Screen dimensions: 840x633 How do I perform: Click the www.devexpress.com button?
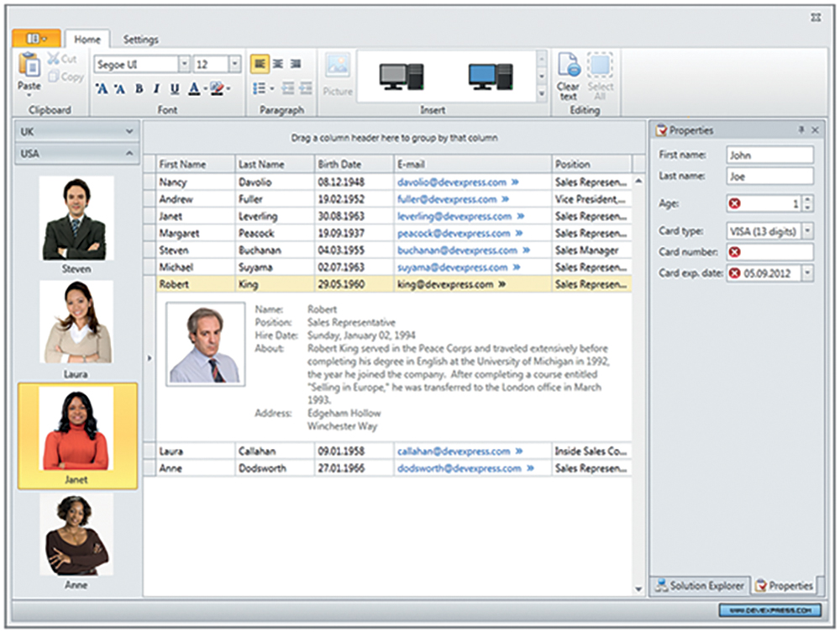(769, 609)
